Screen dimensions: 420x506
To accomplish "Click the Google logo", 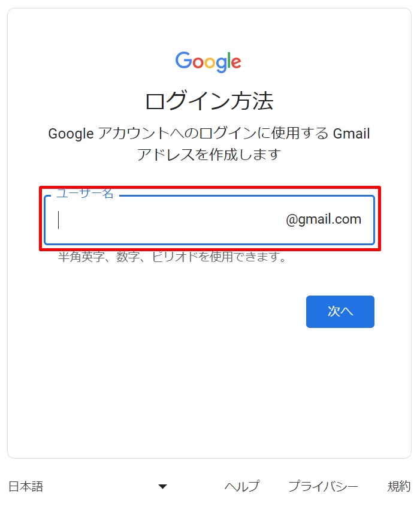I will coord(209,62).
